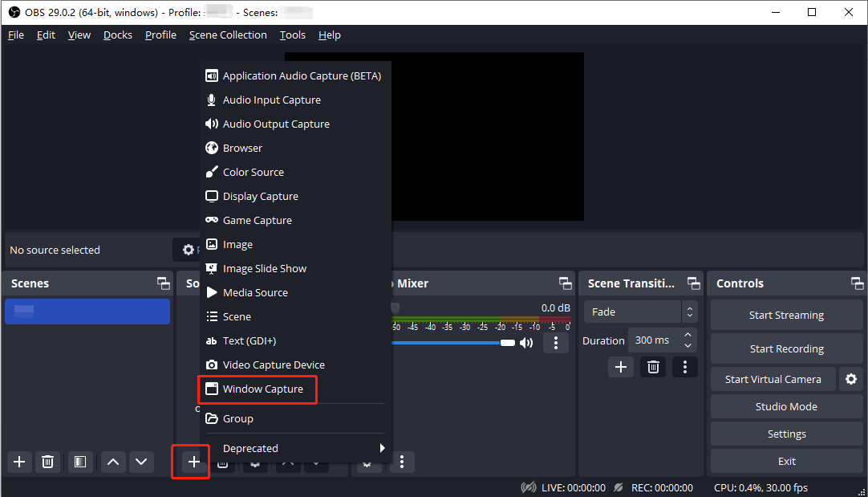Viewport: 868px width, 497px height.
Task: Pop out the Audio Mixer dock
Action: pyautogui.click(x=566, y=283)
